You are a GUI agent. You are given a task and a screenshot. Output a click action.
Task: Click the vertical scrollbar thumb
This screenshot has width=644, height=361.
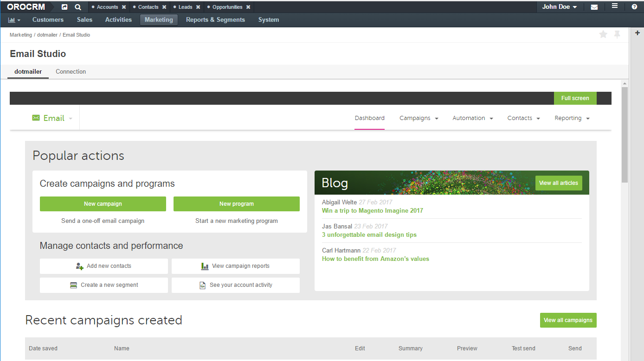tap(625, 134)
